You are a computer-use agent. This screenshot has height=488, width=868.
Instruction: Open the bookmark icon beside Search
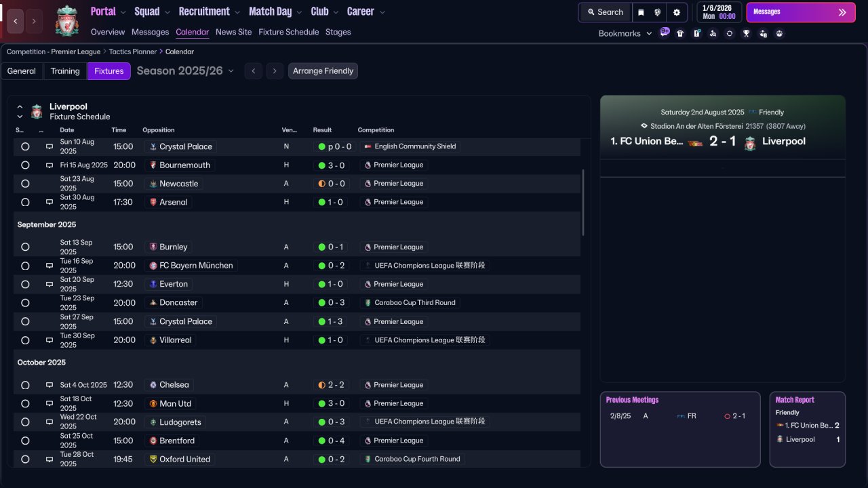pyautogui.click(x=641, y=12)
